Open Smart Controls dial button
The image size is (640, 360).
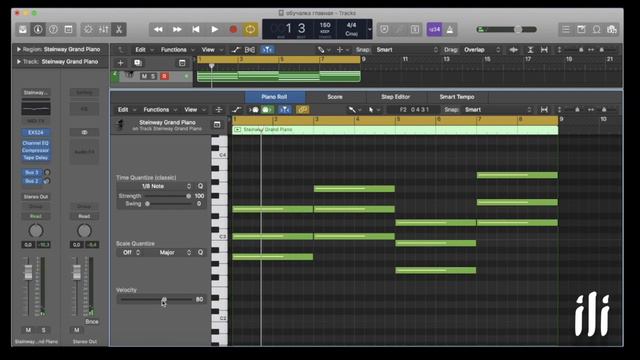(88, 29)
